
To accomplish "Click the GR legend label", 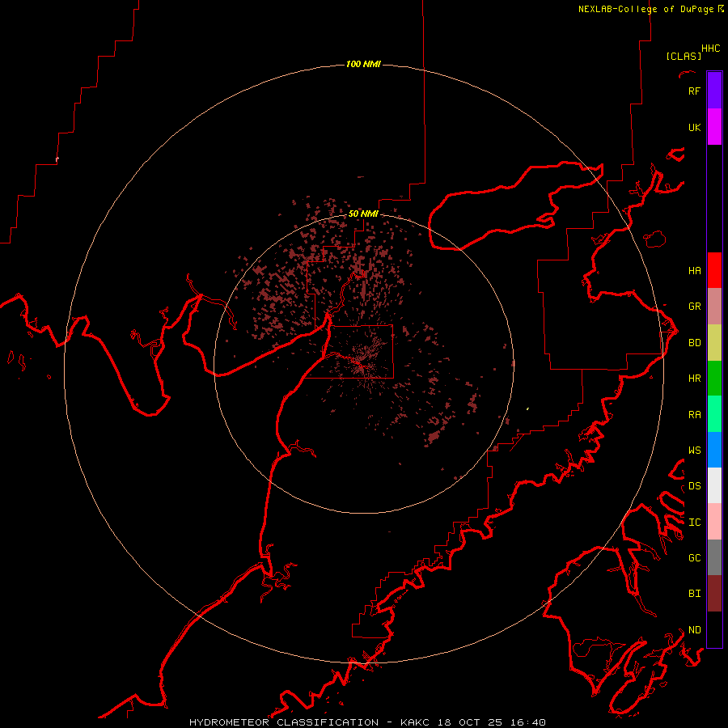I will coord(694,307).
